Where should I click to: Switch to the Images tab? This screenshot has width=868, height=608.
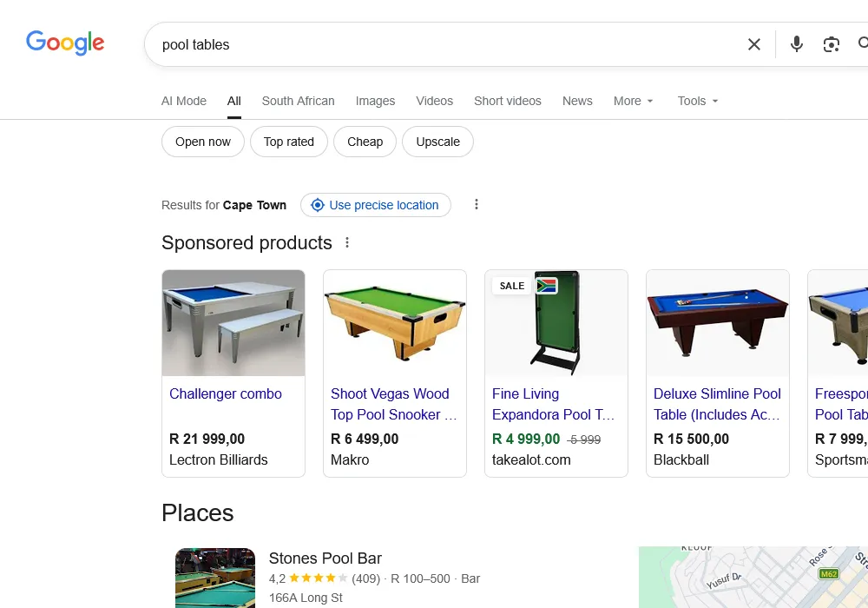375,101
